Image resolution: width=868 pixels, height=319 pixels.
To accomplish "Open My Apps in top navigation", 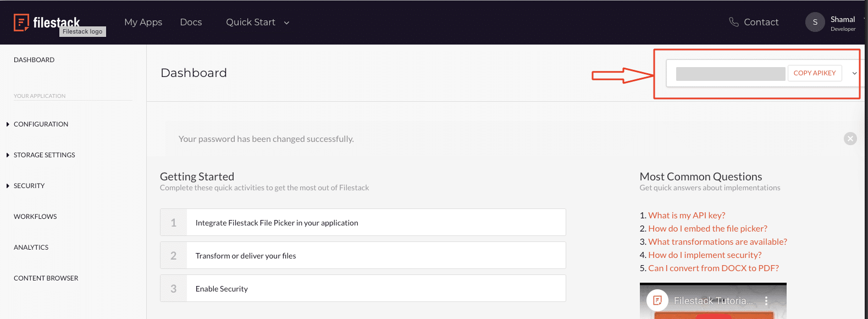I will pyautogui.click(x=143, y=22).
